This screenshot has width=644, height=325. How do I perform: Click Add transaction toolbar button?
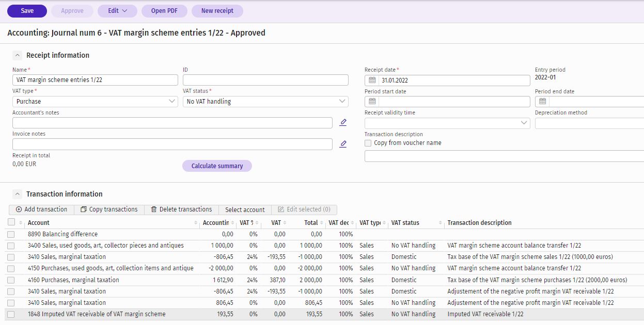click(x=41, y=209)
